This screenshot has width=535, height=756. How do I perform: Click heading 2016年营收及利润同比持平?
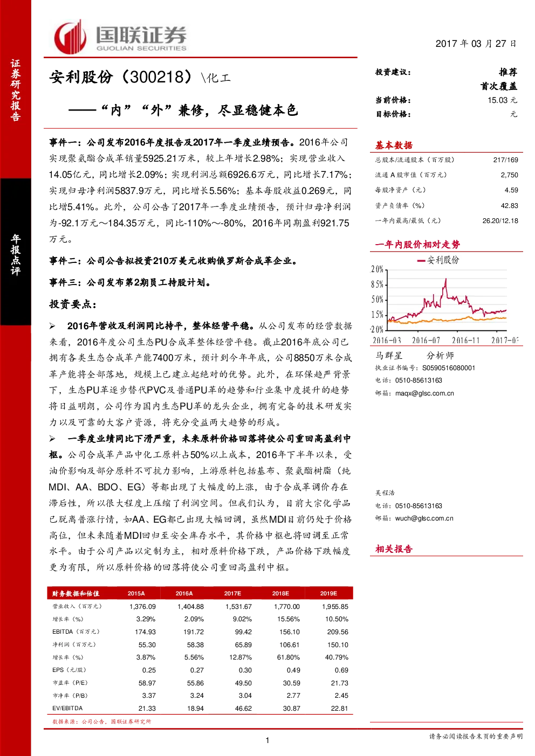[160, 326]
